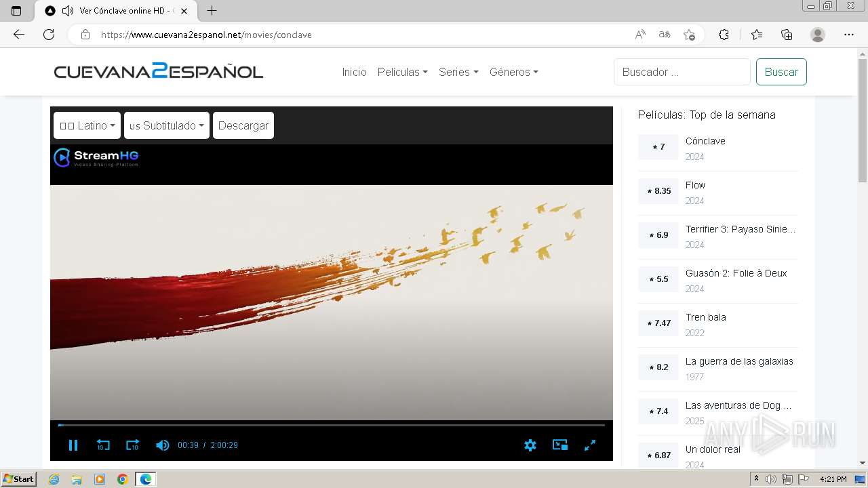Viewport: 868px width, 488px height.
Task: Open Un dolor real link
Action: point(713,449)
